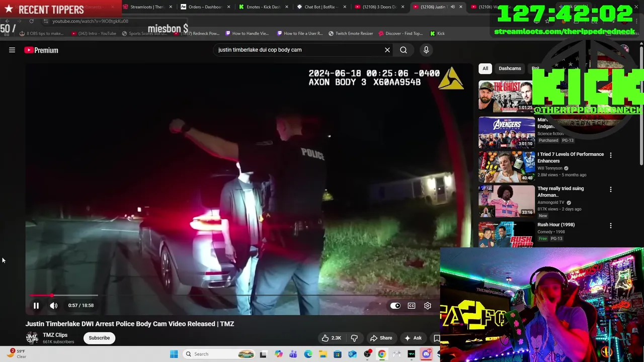Open Discord from the taskbar
644x362 pixels.
coord(426,354)
